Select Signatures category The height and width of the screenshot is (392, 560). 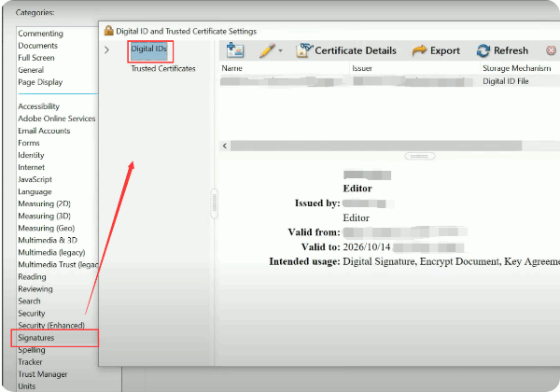coord(36,338)
